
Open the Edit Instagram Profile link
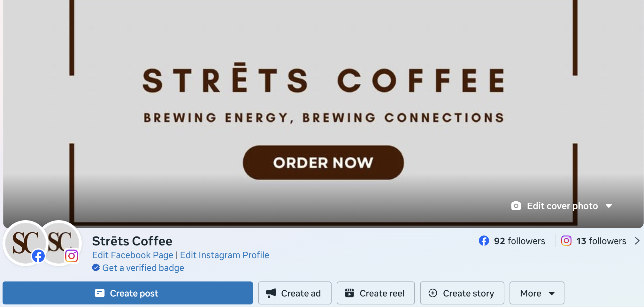pos(225,255)
